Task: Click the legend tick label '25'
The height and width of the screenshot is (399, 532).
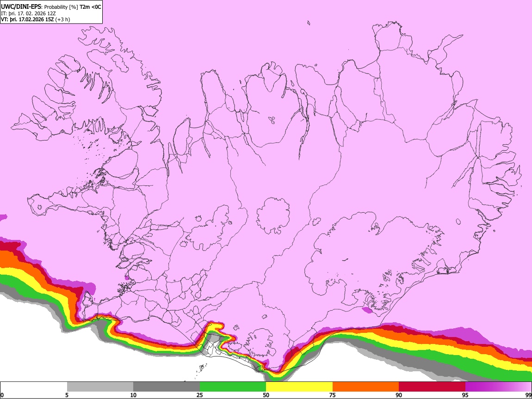Action: coord(200,395)
